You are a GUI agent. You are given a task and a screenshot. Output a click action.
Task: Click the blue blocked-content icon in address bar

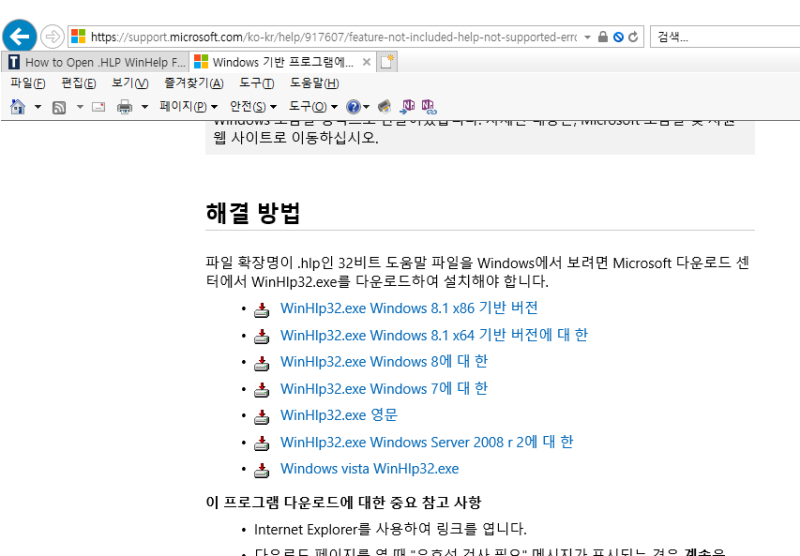click(x=618, y=37)
